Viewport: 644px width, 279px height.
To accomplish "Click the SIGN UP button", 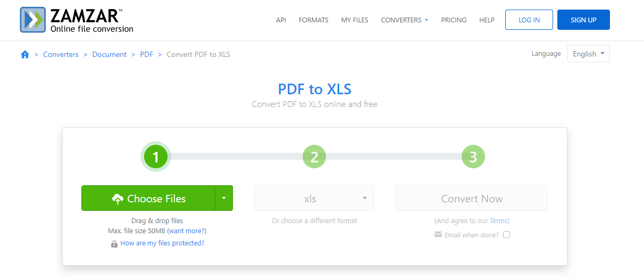I will (583, 20).
